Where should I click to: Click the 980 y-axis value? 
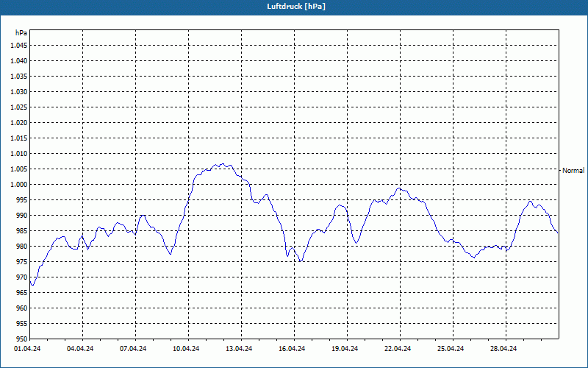tap(22, 247)
